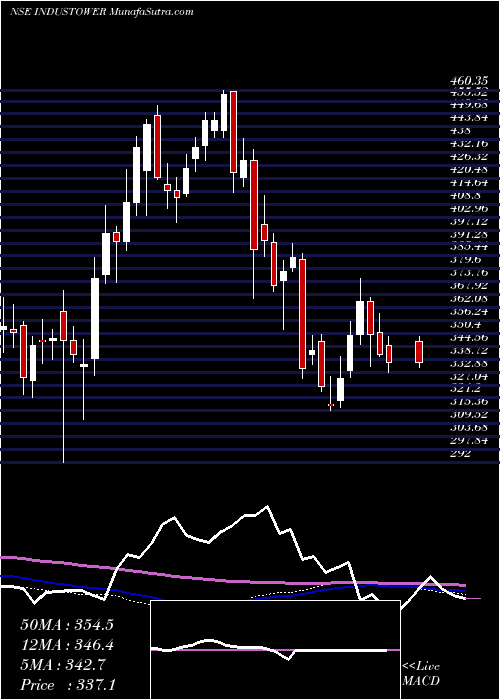This screenshot has width=500, height=700.
Task: Click the 12MA : 346.4 readout
Action: click(x=67, y=645)
